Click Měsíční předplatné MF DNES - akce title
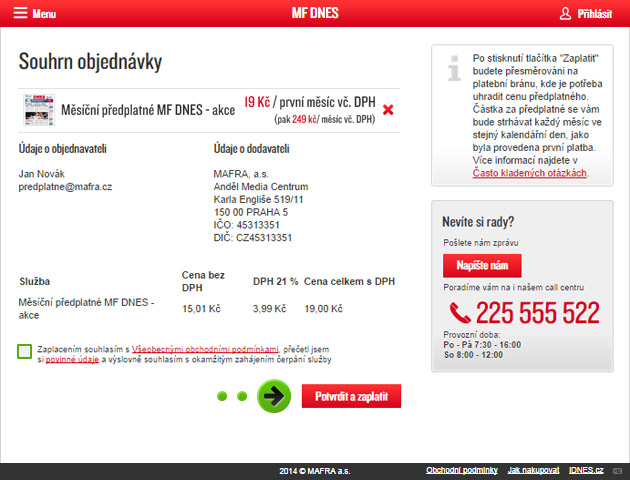The image size is (630, 480). (x=148, y=110)
